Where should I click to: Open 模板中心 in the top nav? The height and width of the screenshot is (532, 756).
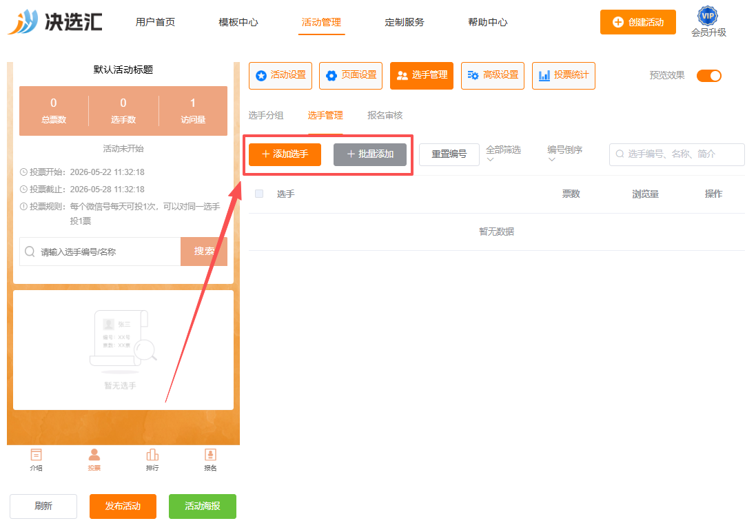tap(238, 22)
